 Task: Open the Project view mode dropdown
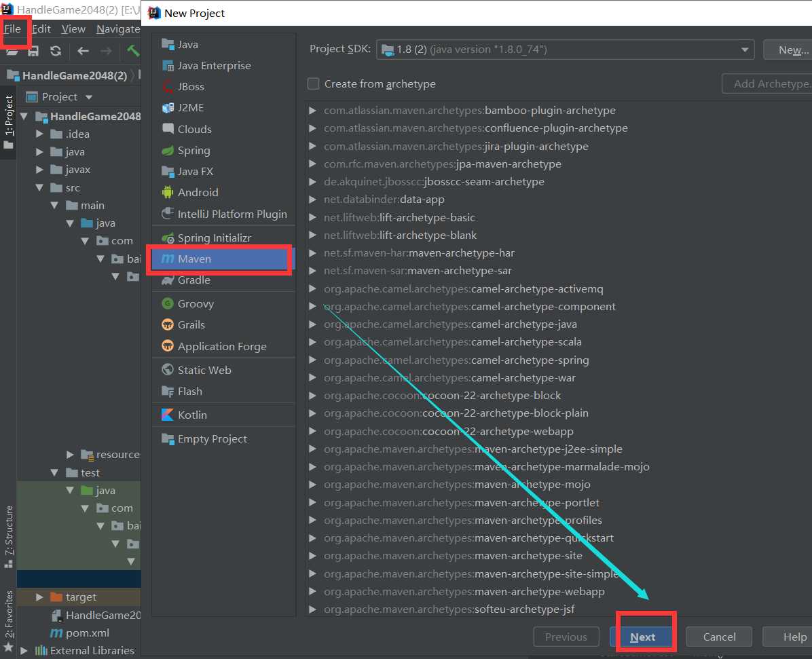pyautogui.click(x=89, y=97)
